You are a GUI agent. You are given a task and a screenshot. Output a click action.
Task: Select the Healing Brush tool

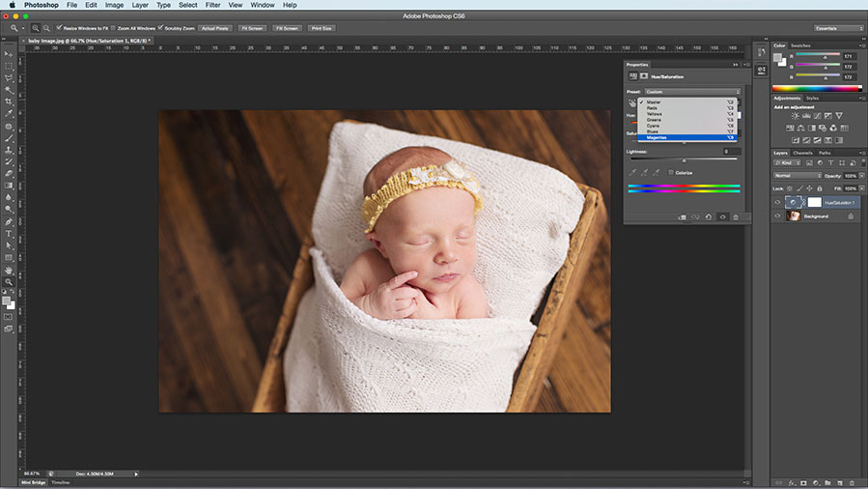click(x=9, y=127)
